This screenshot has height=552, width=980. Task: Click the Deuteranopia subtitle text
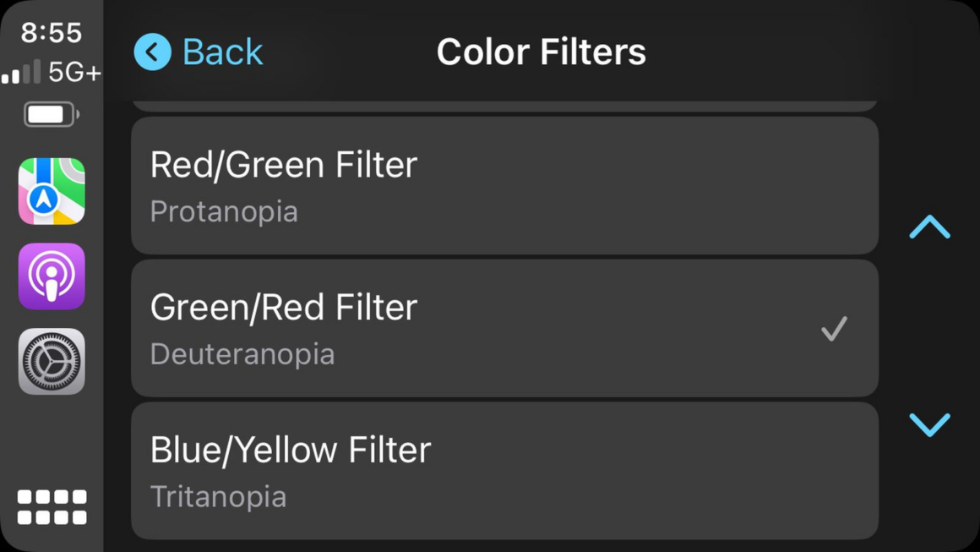pos(242,354)
